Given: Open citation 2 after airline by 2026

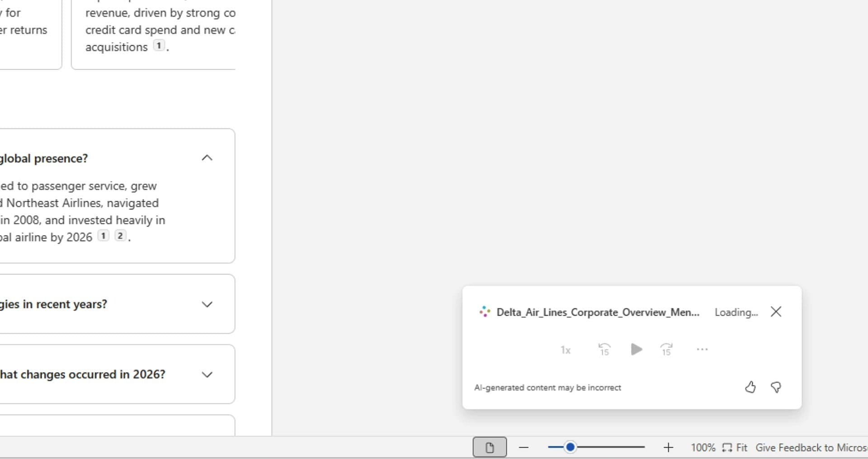Looking at the screenshot, I should [x=120, y=236].
